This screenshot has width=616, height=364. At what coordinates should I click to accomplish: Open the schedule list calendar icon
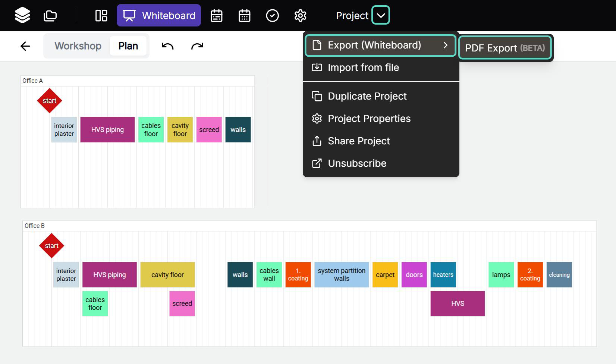(216, 16)
